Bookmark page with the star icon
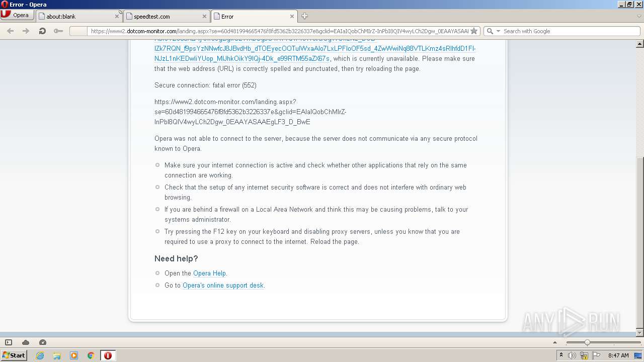 tap(473, 31)
